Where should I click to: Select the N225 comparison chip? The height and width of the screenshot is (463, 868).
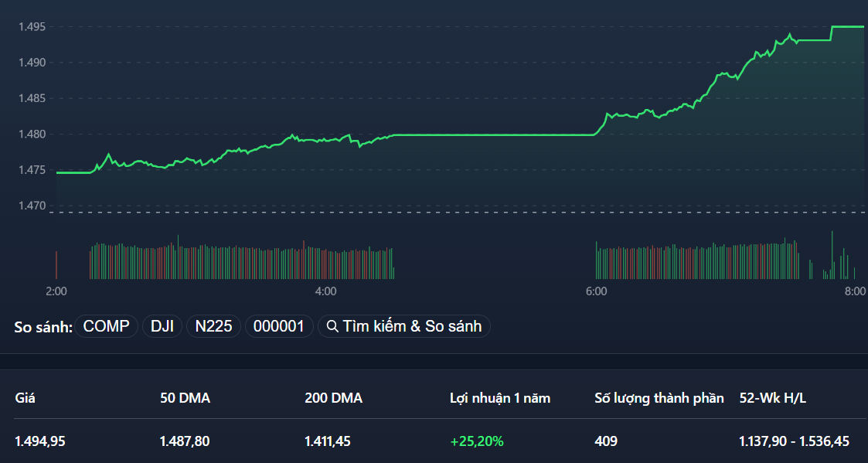coord(213,326)
